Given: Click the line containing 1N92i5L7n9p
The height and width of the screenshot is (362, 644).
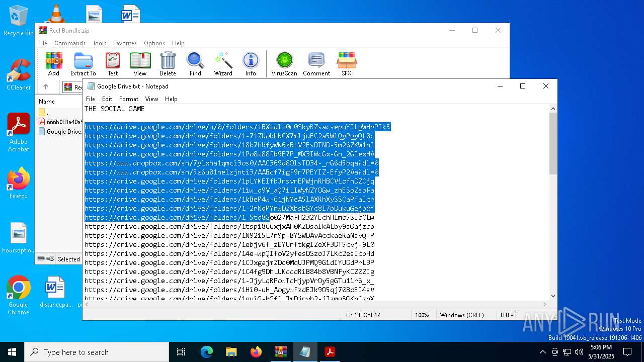Looking at the screenshot, I should (x=229, y=236).
